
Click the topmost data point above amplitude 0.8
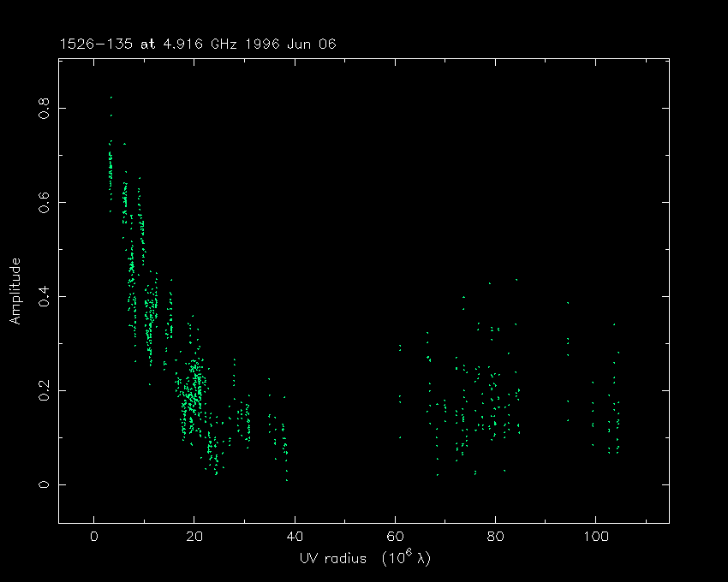point(110,98)
